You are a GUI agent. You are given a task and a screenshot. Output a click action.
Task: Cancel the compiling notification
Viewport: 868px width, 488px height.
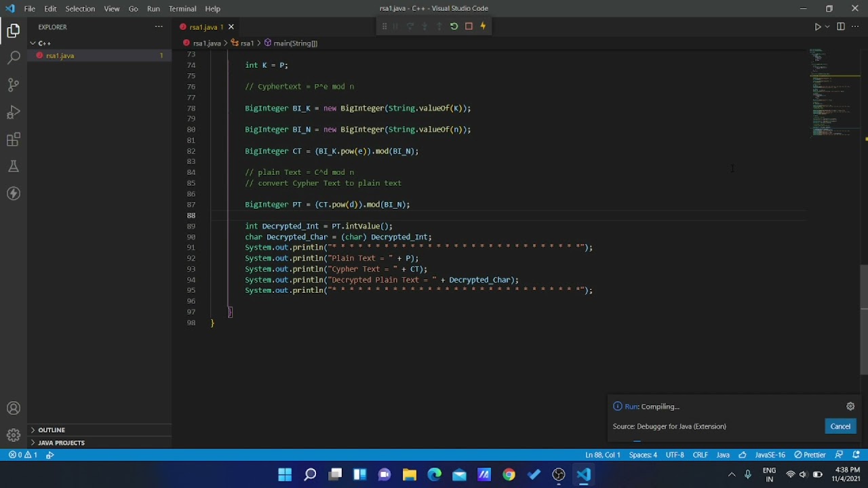840,426
